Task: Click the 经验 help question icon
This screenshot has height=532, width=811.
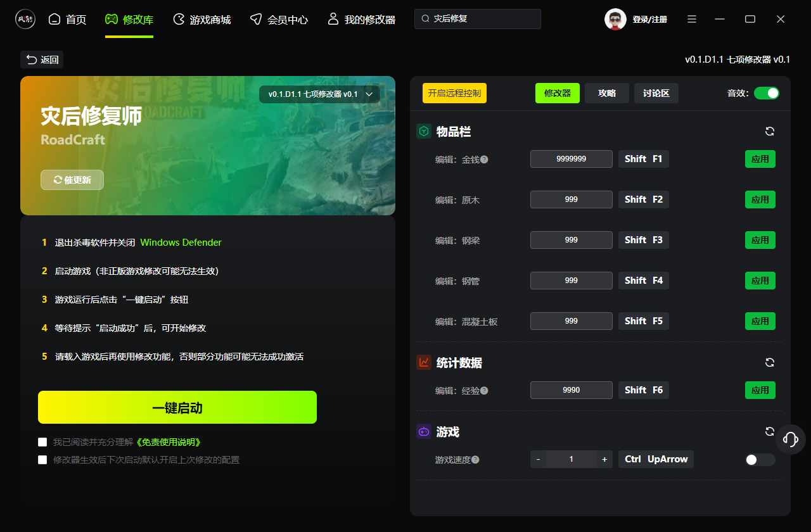Action: 484,391
